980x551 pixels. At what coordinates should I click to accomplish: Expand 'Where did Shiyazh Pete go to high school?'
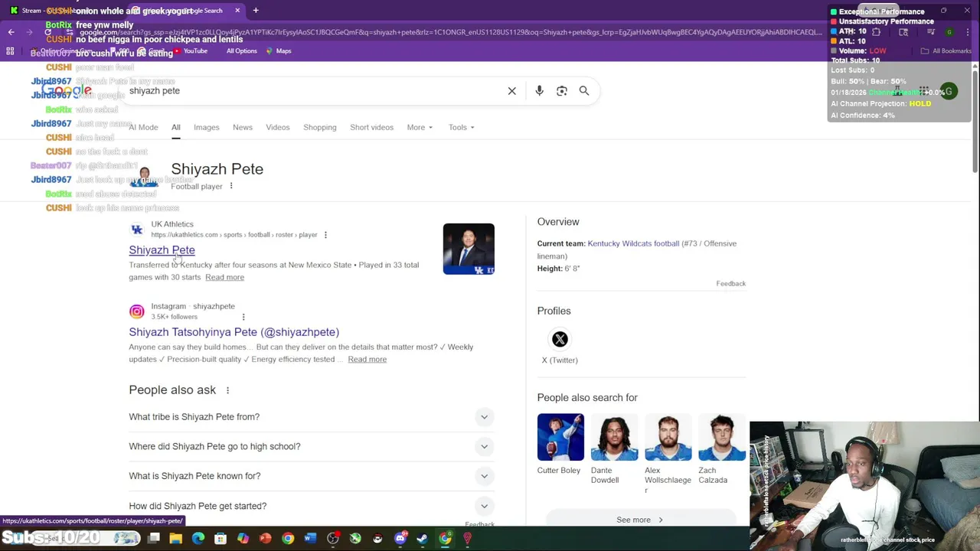pos(312,446)
